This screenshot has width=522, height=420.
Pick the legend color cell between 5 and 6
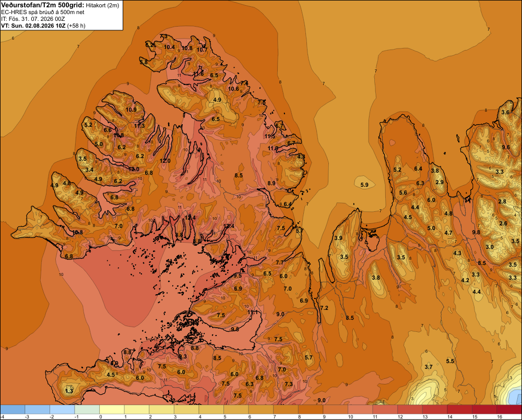click(236, 410)
